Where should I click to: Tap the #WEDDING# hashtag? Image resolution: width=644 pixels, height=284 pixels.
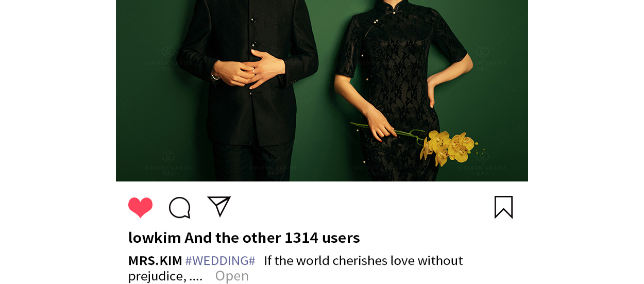click(220, 260)
